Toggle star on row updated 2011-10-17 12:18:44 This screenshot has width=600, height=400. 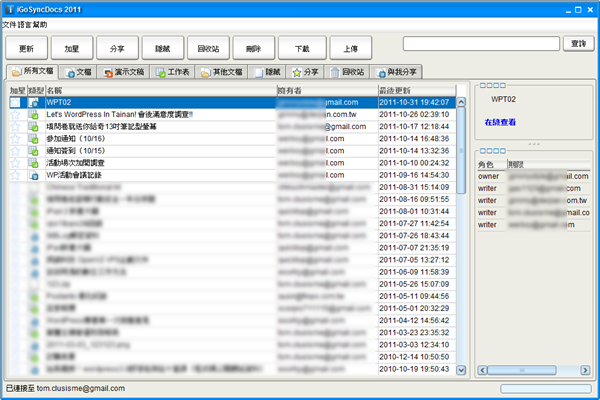[15, 127]
